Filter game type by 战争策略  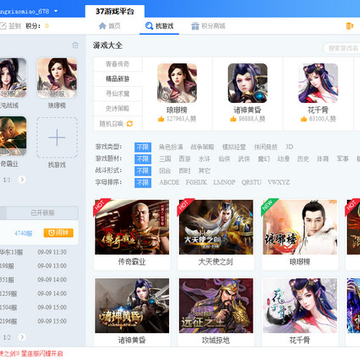pos(202,147)
